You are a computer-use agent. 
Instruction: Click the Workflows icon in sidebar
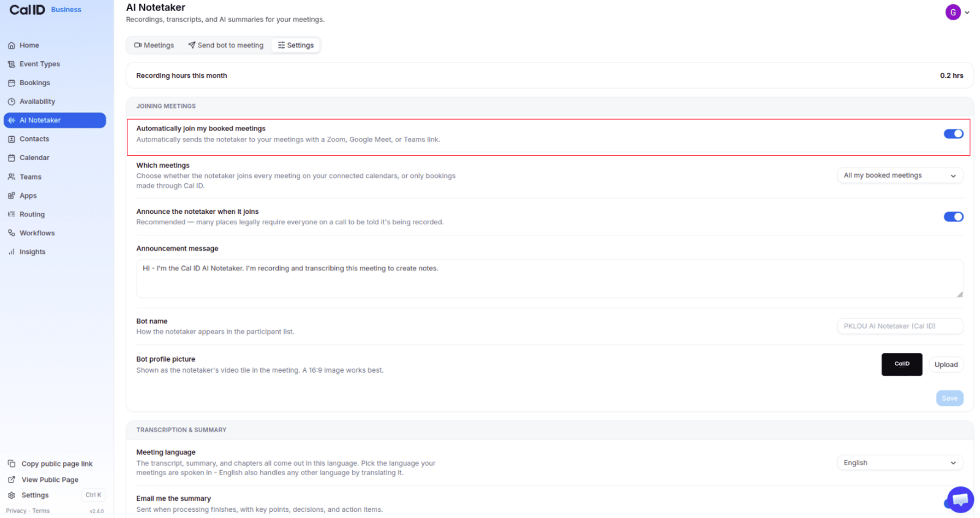[x=11, y=233]
